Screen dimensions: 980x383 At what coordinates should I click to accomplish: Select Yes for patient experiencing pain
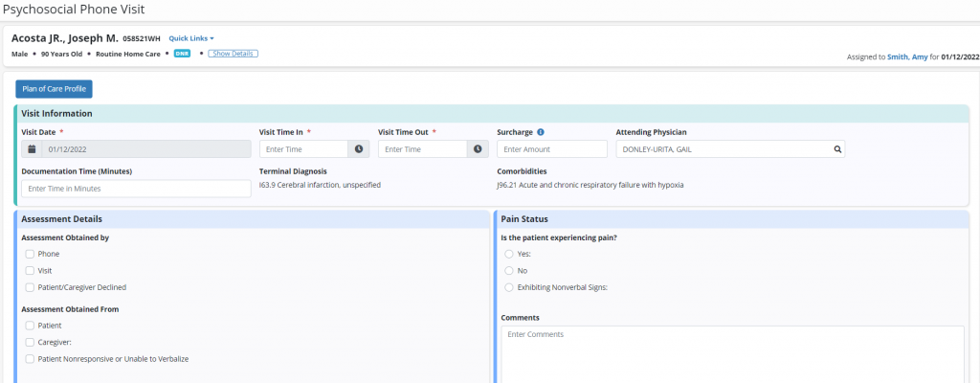click(x=509, y=254)
